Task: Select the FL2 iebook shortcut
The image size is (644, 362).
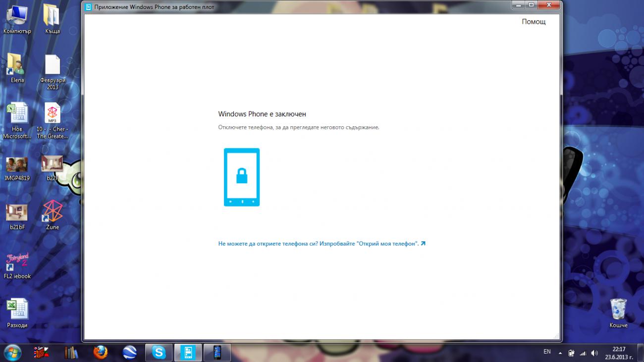Action: 17,266
